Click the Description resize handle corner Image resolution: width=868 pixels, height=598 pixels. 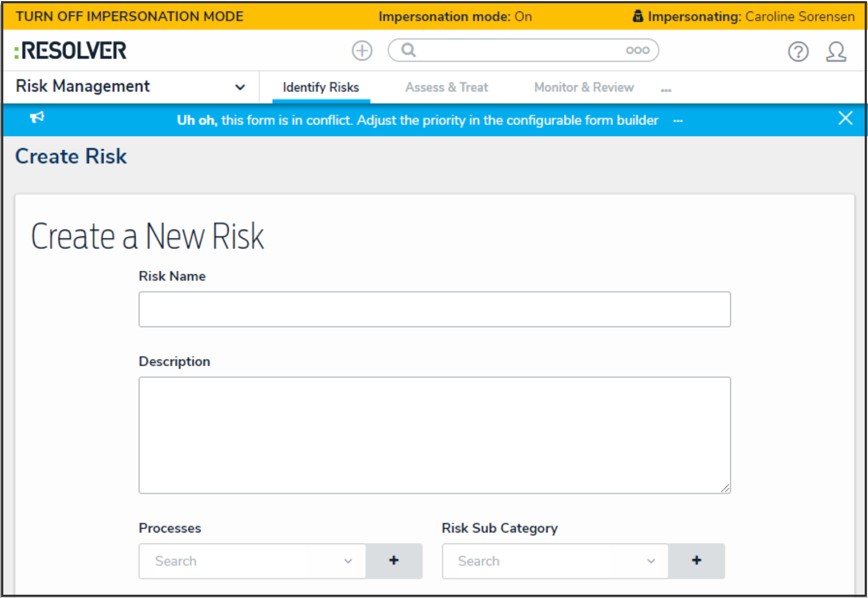[x=725, y=488]
